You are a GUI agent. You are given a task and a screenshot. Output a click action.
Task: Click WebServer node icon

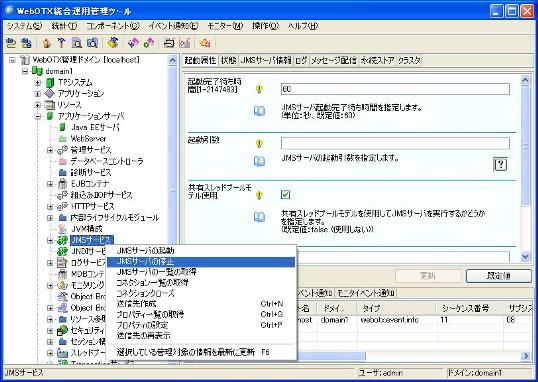point(62,139)
